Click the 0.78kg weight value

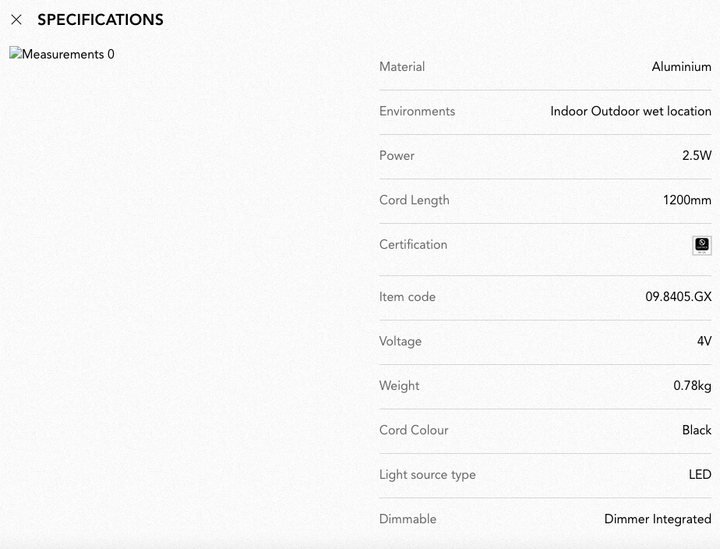pyautogui.click(x=692, y=386)
